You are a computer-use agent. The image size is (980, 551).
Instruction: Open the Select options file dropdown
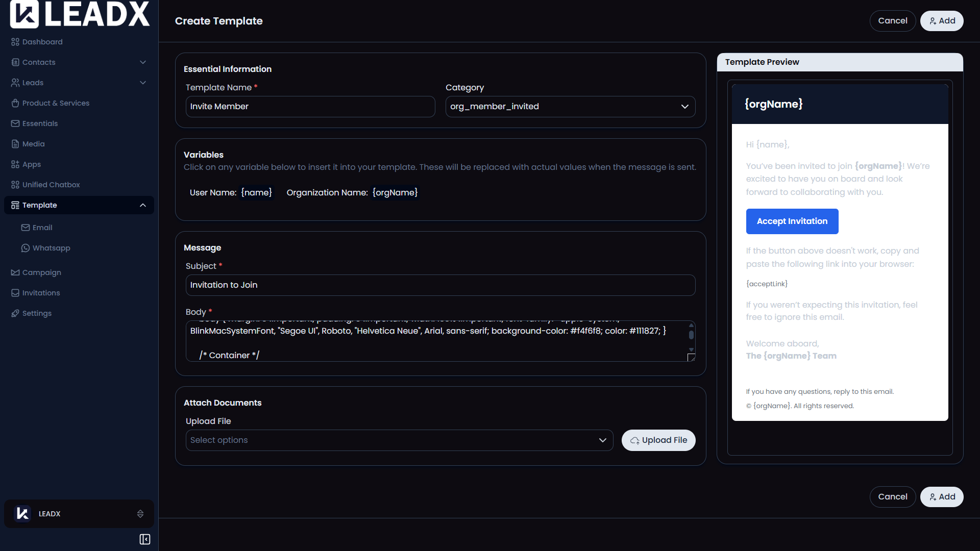coord(399,440)
